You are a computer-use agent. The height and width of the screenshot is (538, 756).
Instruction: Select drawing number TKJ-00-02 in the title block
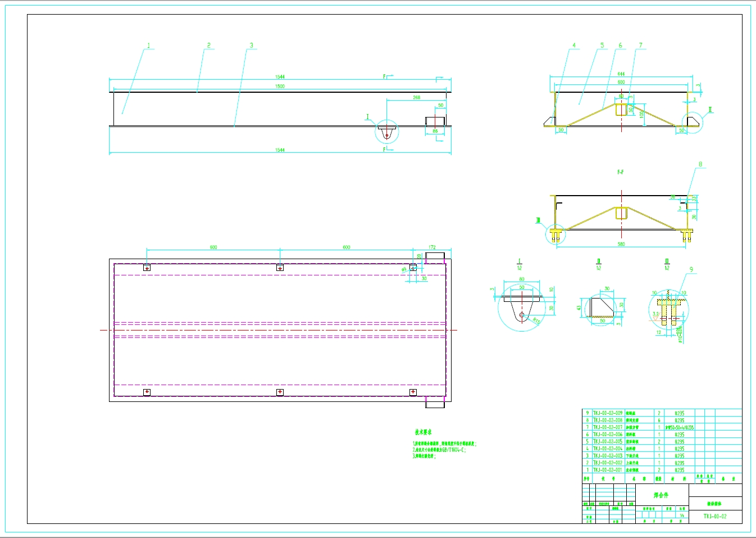tap(715, 516)
